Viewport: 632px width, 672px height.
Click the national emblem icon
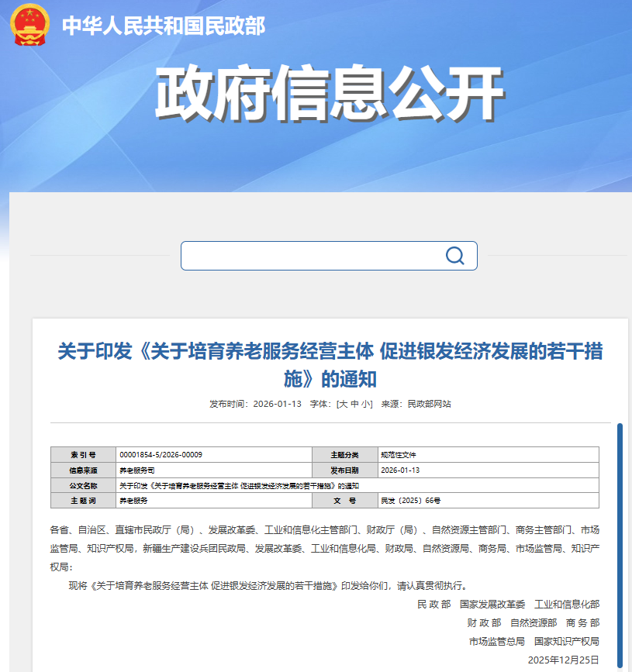(x=28, y=27)
